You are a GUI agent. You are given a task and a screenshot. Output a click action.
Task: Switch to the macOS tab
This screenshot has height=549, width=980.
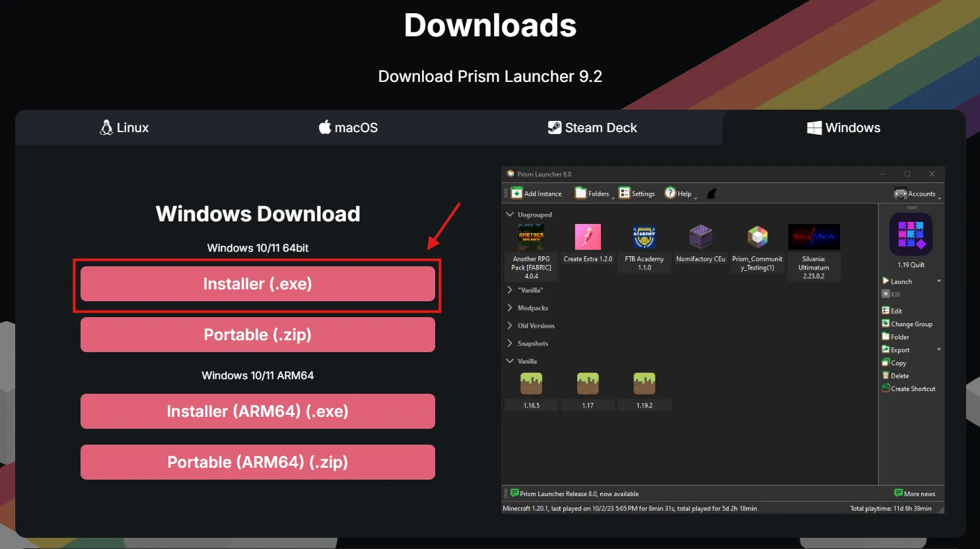click(x=348, y=128)
